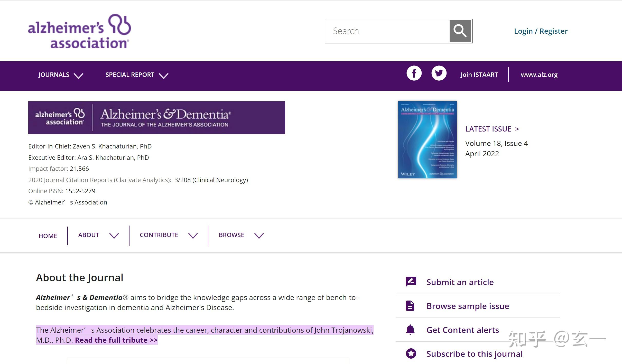This screenshot has height=364, width=622.
Task: Click into the Search input field
Action: coord(387,31)
